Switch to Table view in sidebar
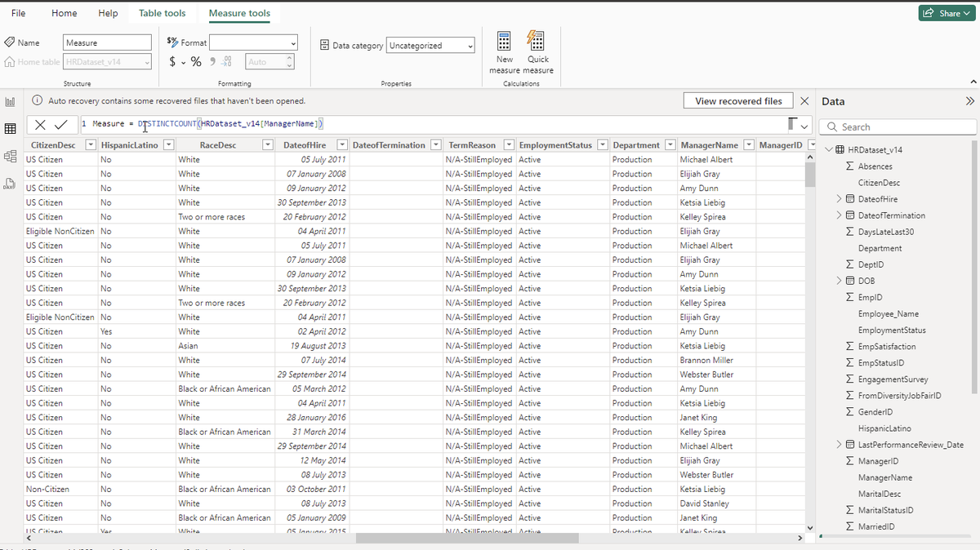Viewport: 980px width, 550px height. coord(11,129)
